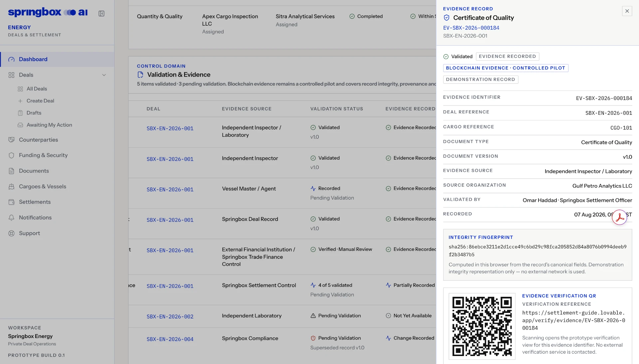Click the Cargoes & Vessels ship icon
Viewport: 639px width, 364px height.
click(x=11, y=186)
